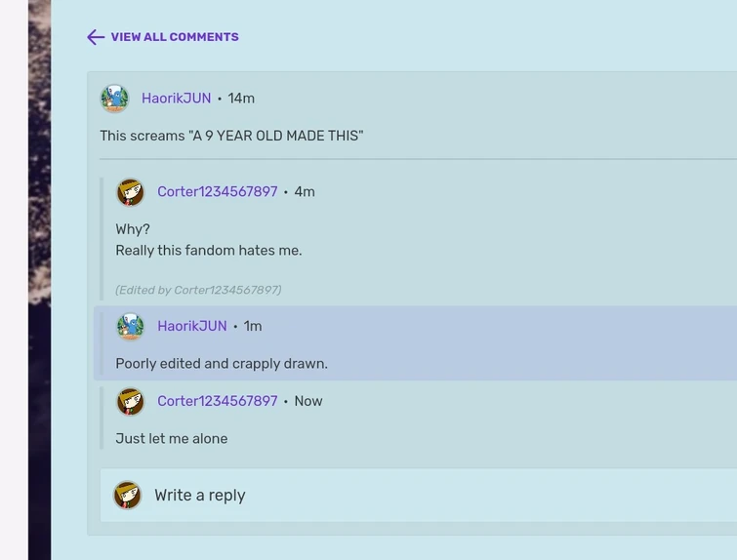Open VIEW ALL COMMENTS link
Image resolution: width=737 pixels, height=560 pixels.
click(175, 37)
